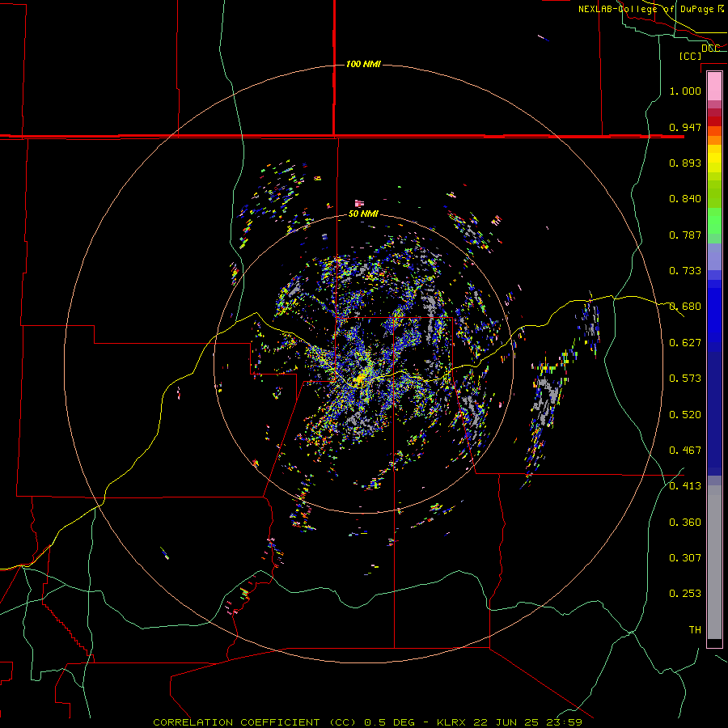Click the 0.520 scale label
This screenshot has width=728, height=728.
(685, 414)
